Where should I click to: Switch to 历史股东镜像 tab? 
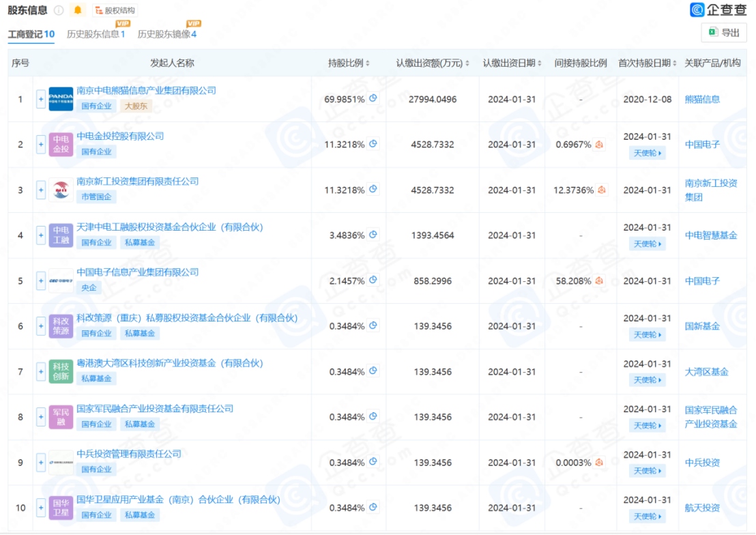click(x=166, y=33)
